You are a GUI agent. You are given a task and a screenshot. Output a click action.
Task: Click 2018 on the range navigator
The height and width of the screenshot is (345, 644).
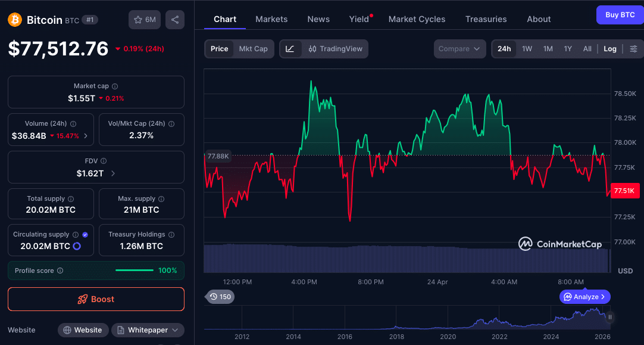click(396, 337)
